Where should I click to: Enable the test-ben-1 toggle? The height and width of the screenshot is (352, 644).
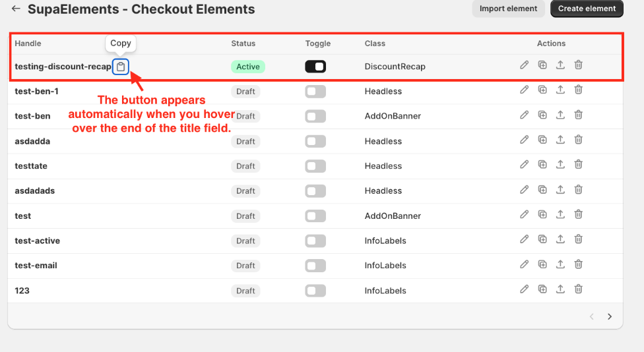(x=315, y=92)
